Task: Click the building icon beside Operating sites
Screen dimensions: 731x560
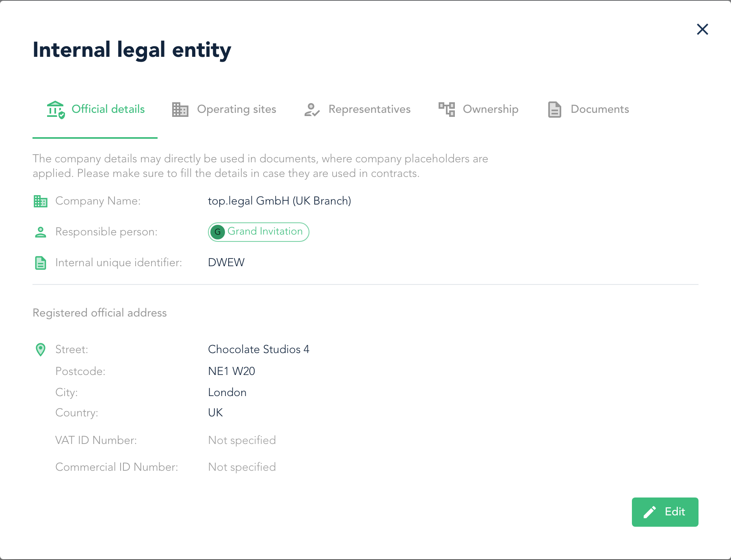Action: [180, 110]
